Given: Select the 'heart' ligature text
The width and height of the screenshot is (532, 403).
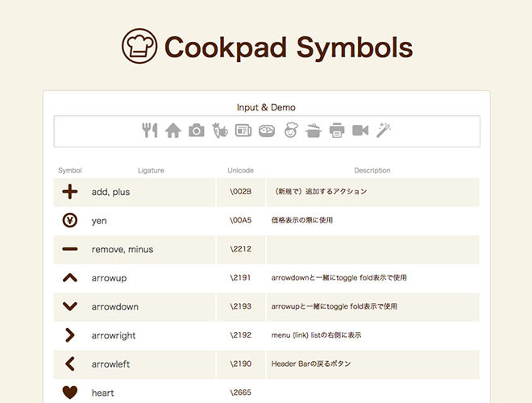Looking at the screenshot, I should [x=103, y=393].
